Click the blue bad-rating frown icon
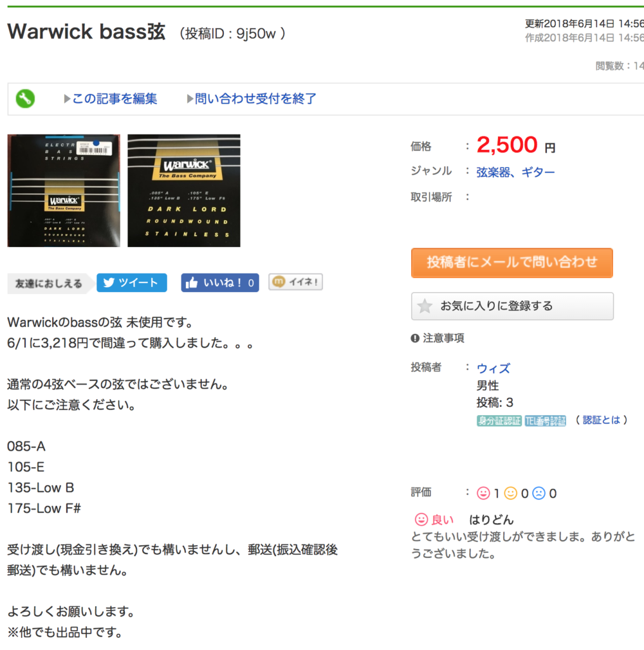This screenshot has width=644, height=650. 539,493
